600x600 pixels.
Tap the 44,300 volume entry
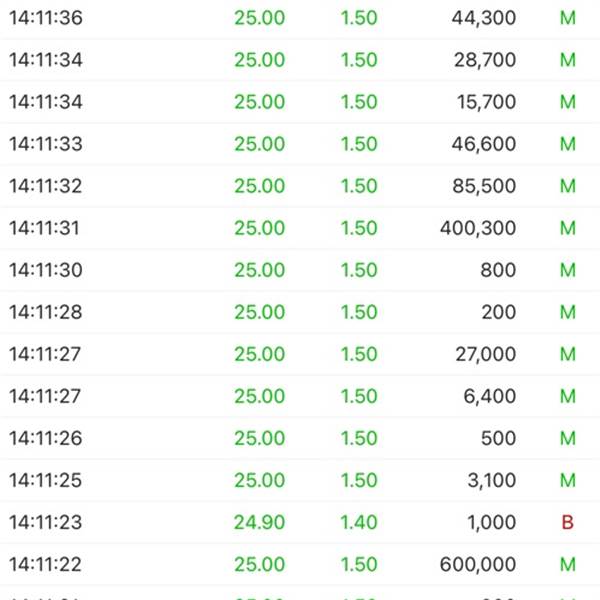(x=484, y=18)
